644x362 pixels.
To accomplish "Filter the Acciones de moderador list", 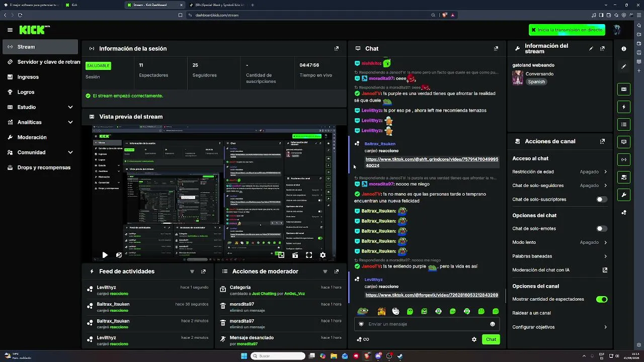I will [326, 271].
